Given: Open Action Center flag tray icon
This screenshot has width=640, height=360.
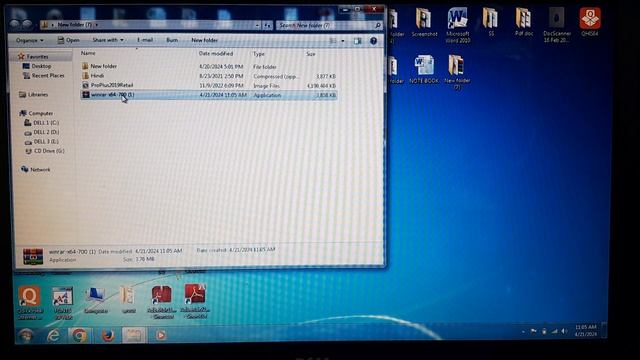Looking at the screenshot, I should 534,331.
